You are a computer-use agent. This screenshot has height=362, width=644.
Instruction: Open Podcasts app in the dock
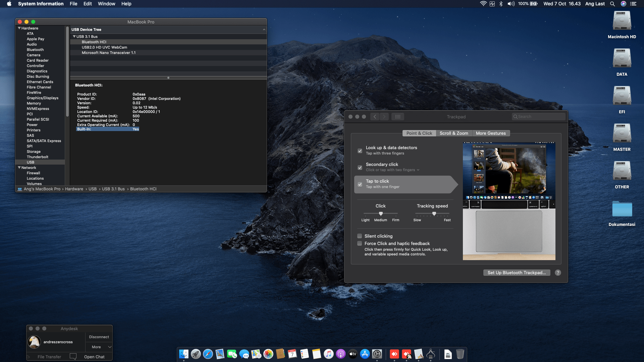341,354
